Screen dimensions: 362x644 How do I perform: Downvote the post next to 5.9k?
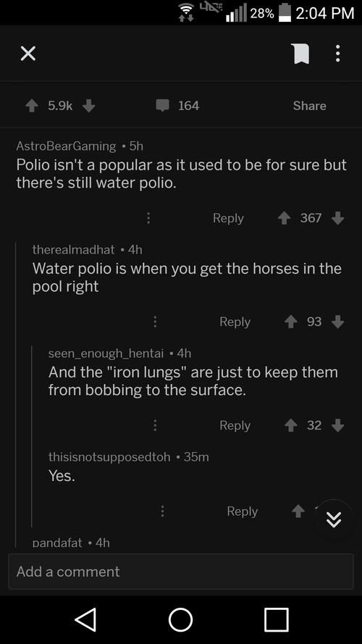pos(88,106)
